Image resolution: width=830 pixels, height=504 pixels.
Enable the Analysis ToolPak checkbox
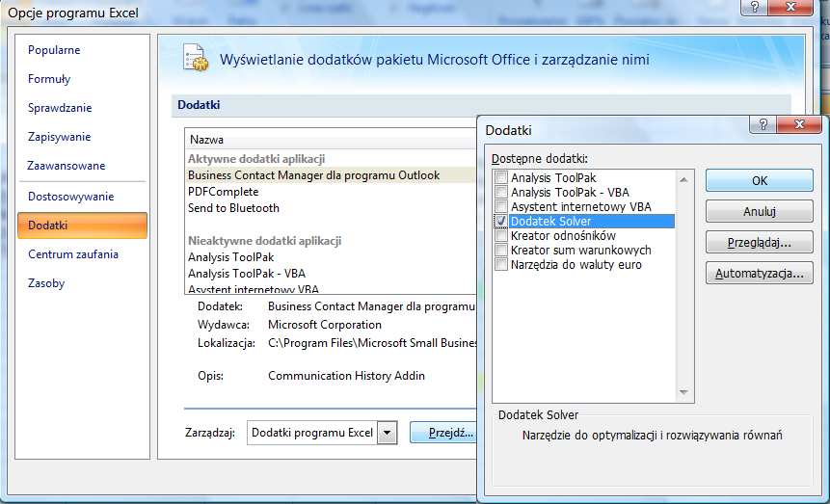(x=500, y=177)
